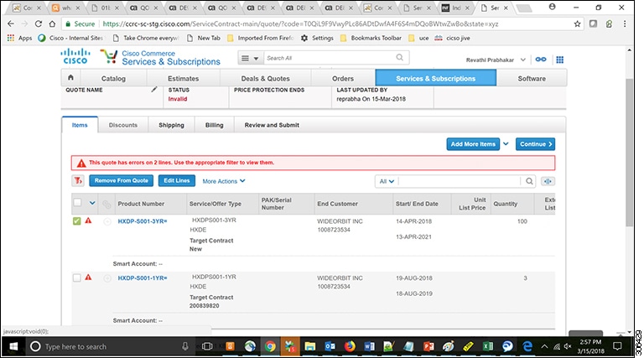Click the chain link icon beside user name

(x=541, y=60)
